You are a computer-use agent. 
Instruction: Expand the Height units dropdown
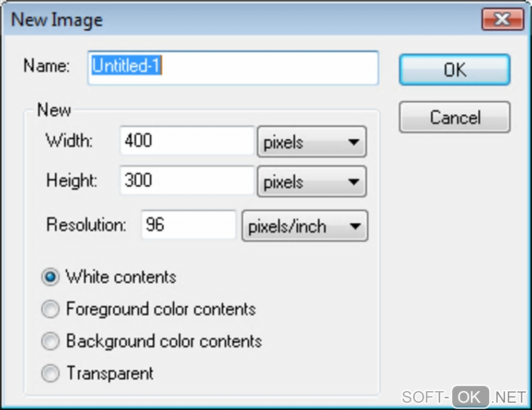coord(312,182)
